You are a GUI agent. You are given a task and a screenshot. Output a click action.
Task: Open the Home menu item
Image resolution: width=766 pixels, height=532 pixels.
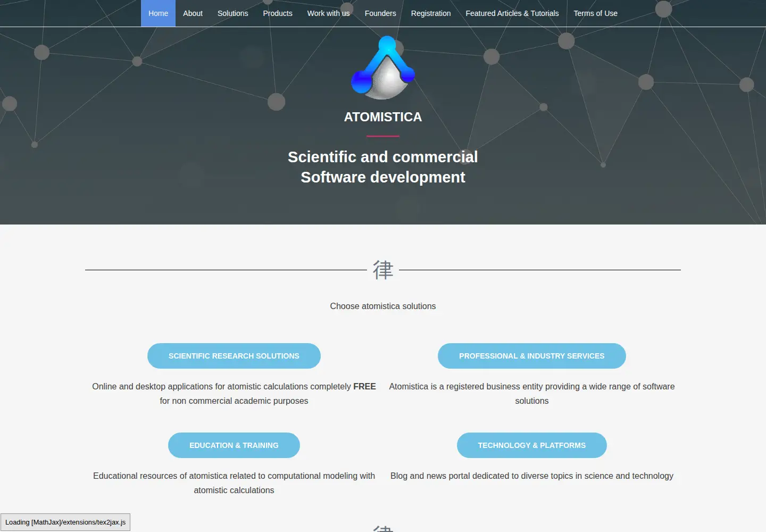[158, 13]
